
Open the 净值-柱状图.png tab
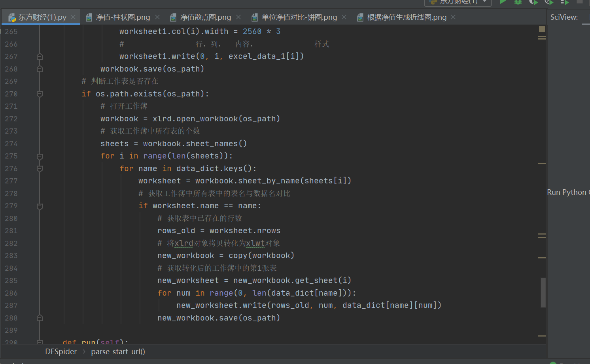123,17
